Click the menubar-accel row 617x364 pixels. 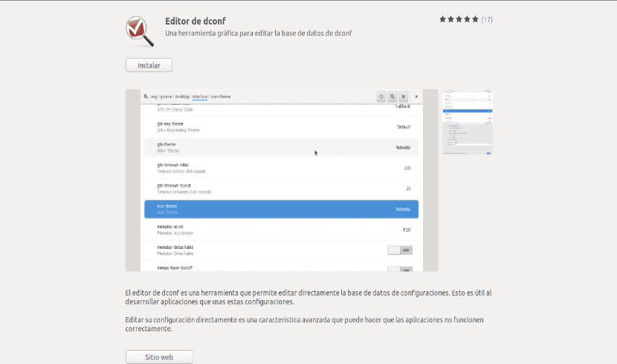281,230
